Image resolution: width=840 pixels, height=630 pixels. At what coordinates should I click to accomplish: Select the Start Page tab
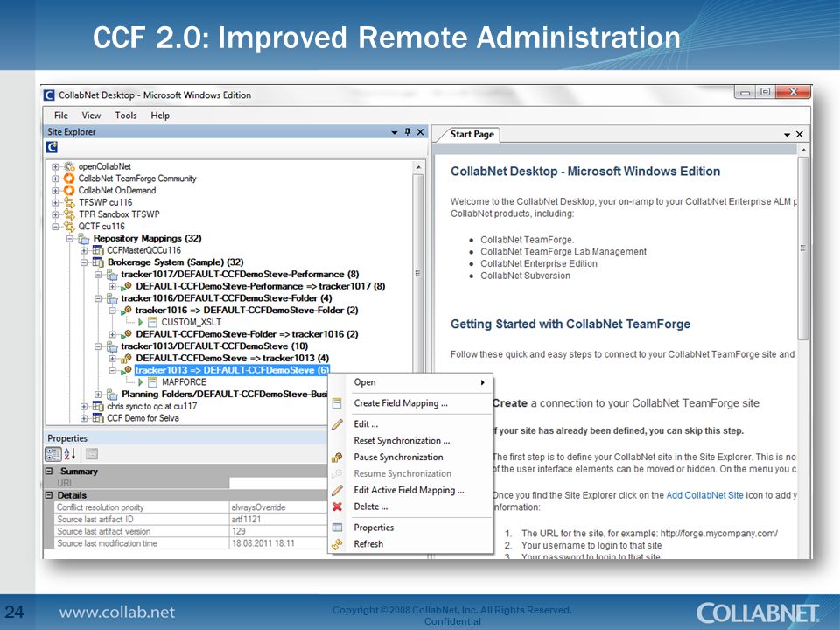(x=472, y=135)
